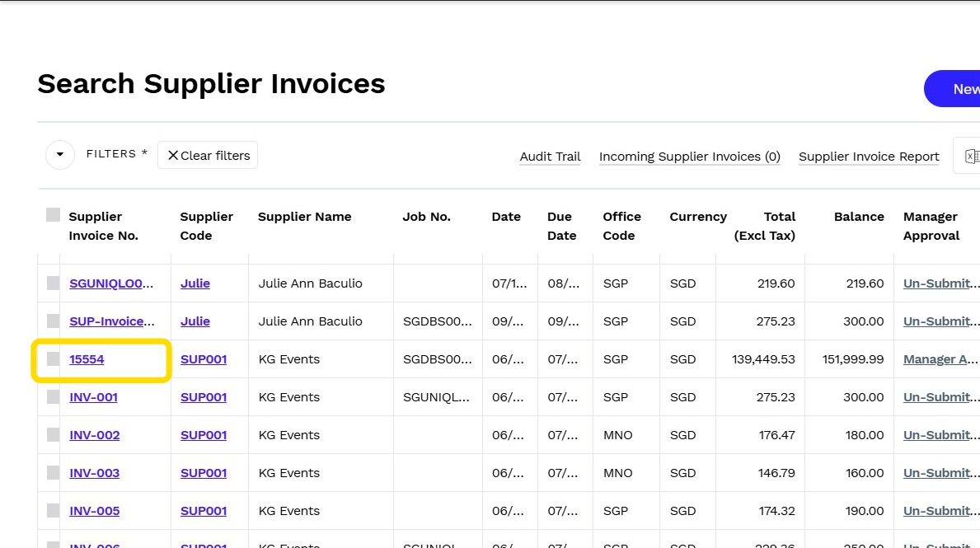Click the Supplier Code column header
Viewport: 980px width, 548px height.
tap(206, 226)
